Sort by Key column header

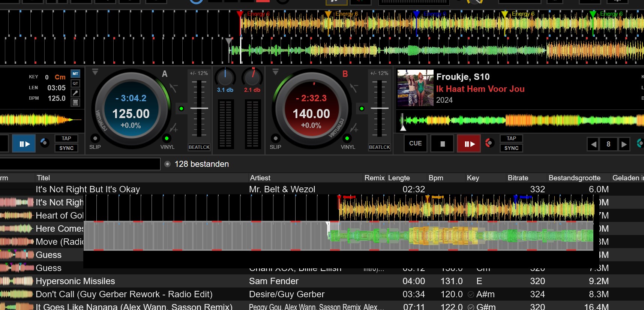(x=486, y=178)
